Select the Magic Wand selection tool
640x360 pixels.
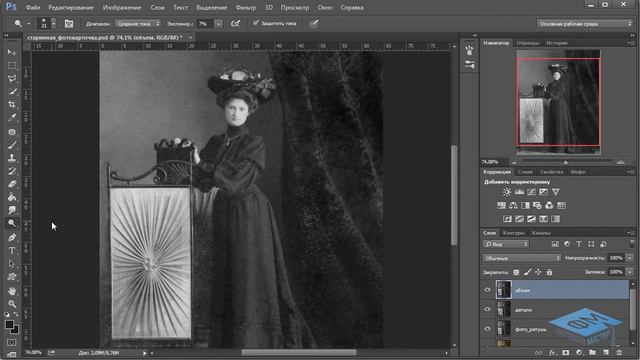click(x=12, y=91)
